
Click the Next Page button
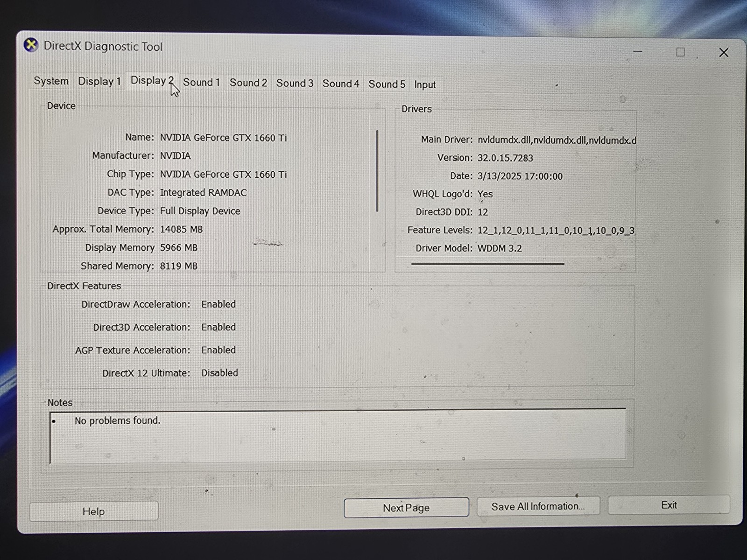[x=406, y=508]
